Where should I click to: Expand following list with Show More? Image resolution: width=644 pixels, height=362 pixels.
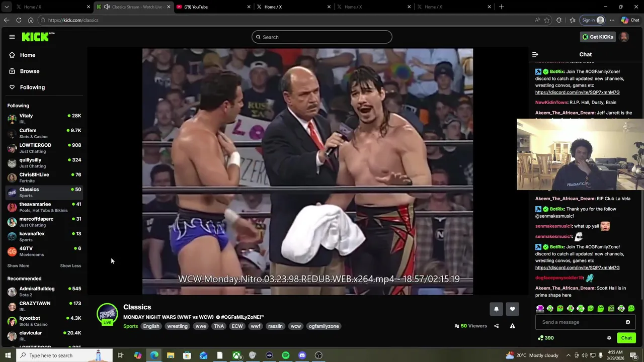pos(18,266)
